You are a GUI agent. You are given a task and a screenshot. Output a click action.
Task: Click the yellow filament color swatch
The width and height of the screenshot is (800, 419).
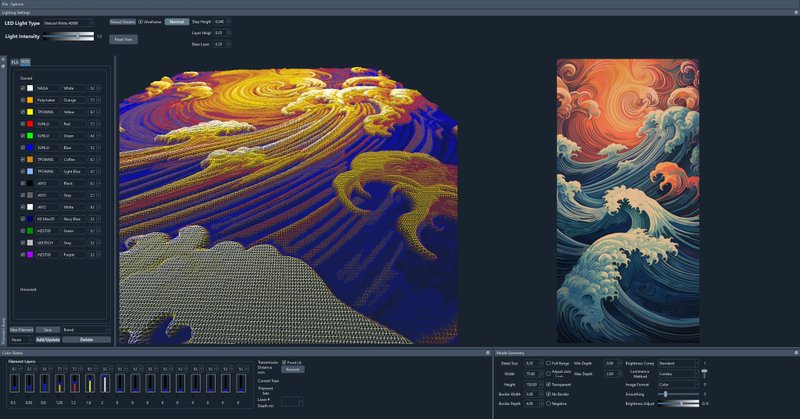[x=30, y=112]
